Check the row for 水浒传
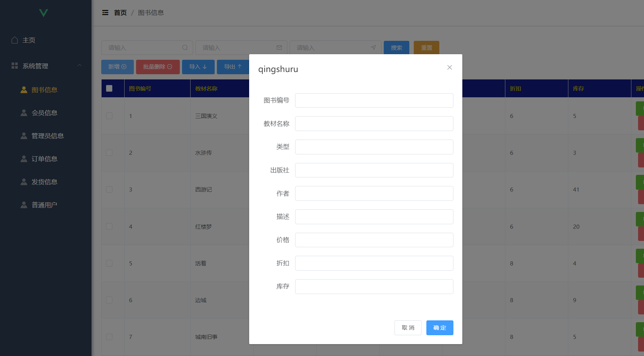The image size is (644, 356). click(x=109, y=153)
